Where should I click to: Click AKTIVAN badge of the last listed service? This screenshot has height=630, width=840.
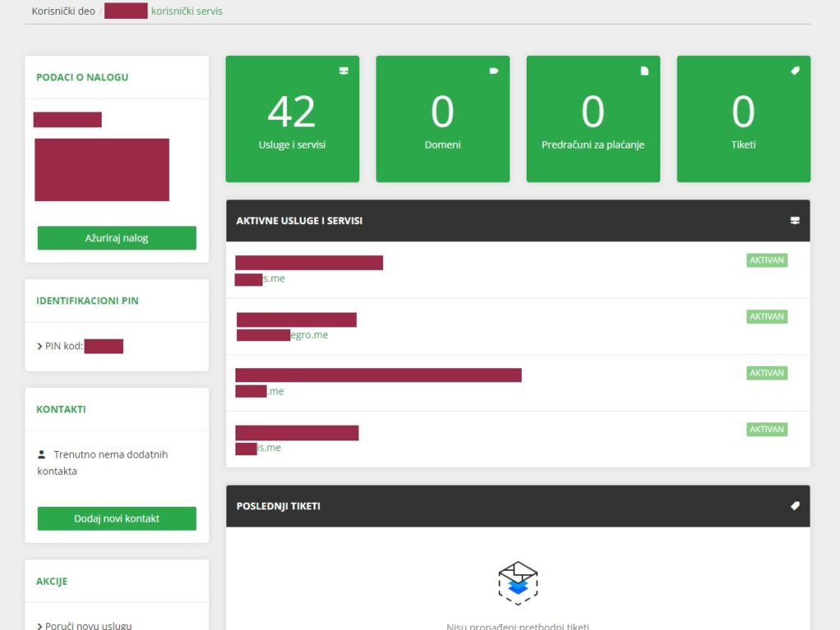pos(766,429)
